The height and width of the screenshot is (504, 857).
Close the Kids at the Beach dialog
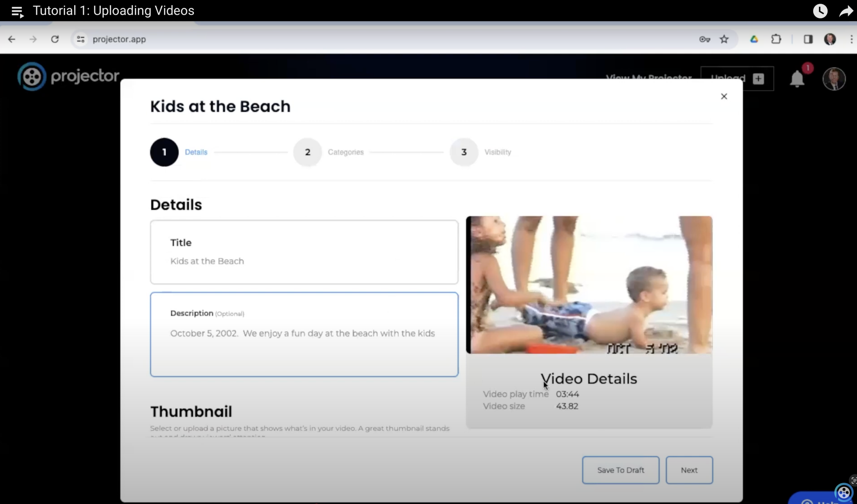(724, 97)
